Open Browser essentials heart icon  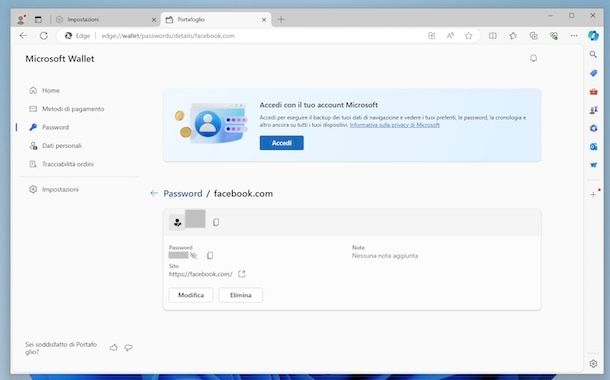pyautogui.click(x=554, y=36)
